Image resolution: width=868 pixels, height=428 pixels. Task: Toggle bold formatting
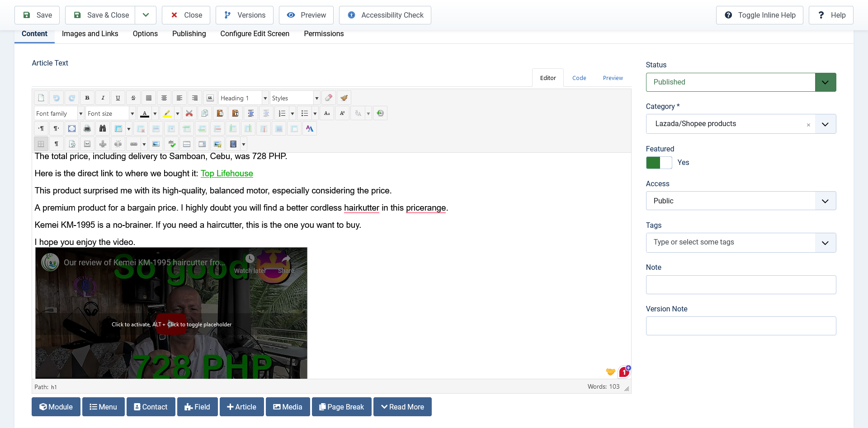87,98
